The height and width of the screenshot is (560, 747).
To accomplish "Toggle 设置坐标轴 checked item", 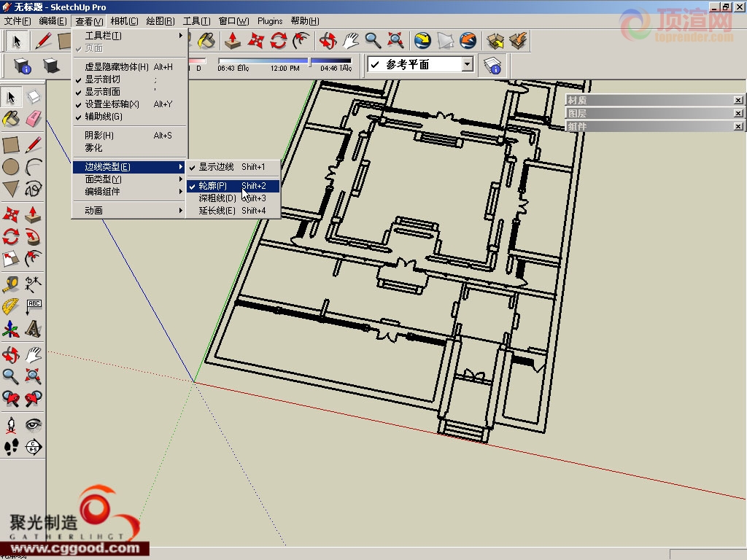I will point(130,104).
